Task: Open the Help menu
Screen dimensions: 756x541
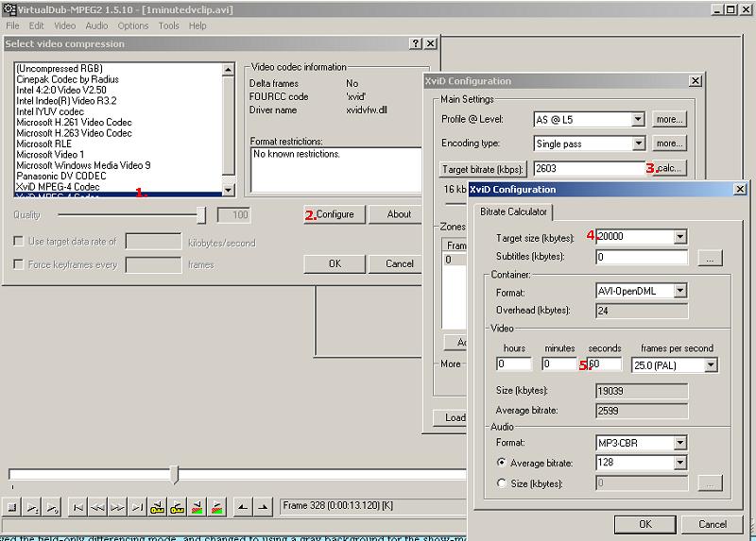Action: [198, 25]
